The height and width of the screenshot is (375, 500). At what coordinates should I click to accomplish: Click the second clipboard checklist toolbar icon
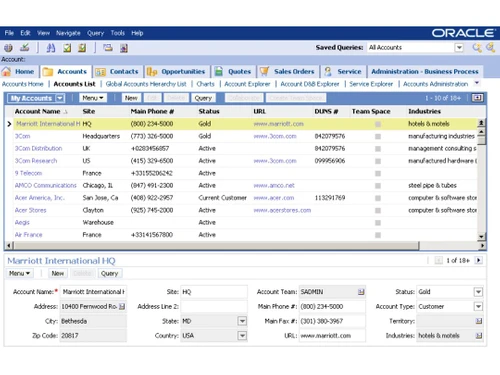82,48
